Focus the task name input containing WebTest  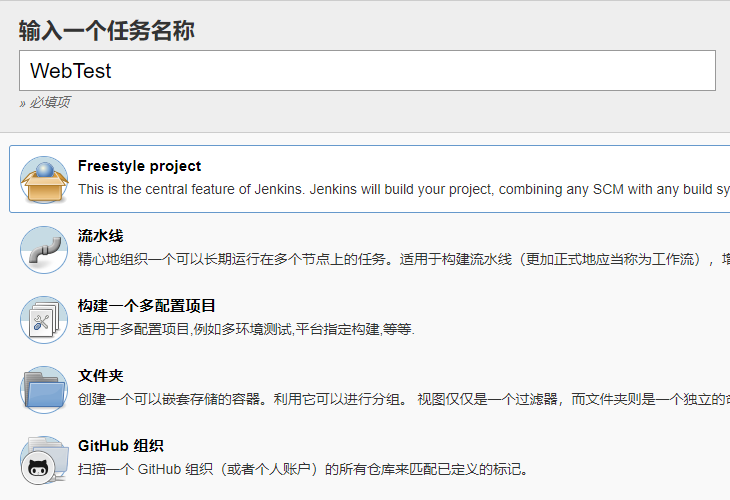[367, 71]
